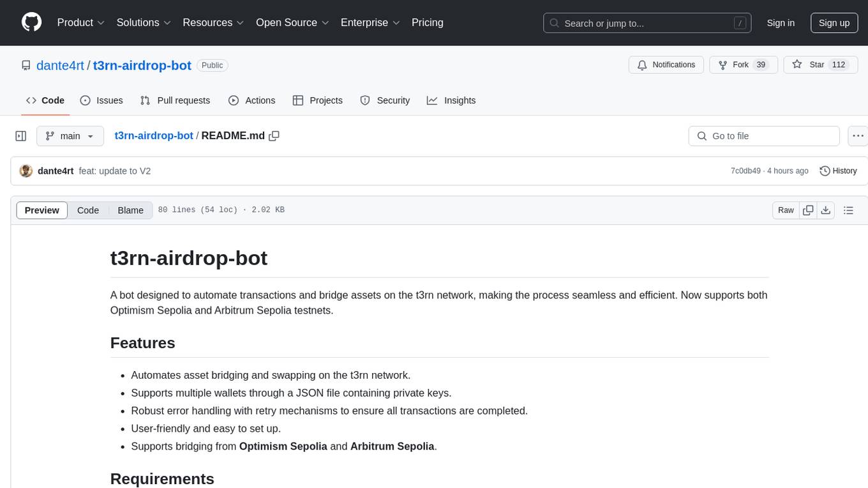Open dante4rt user profile link
The width and height of the screenshot is (868, 488).
pyautogui.click(x=60, y=65)
